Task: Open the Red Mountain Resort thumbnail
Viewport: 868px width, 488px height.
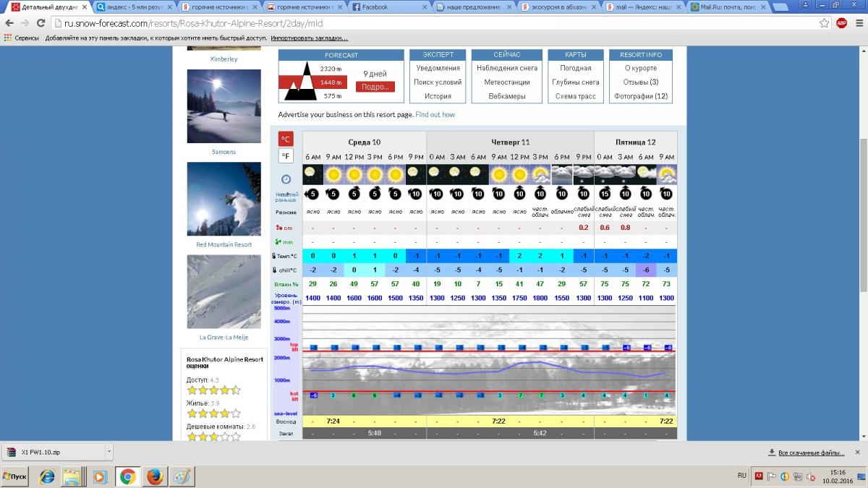Action: coord(224,199)
